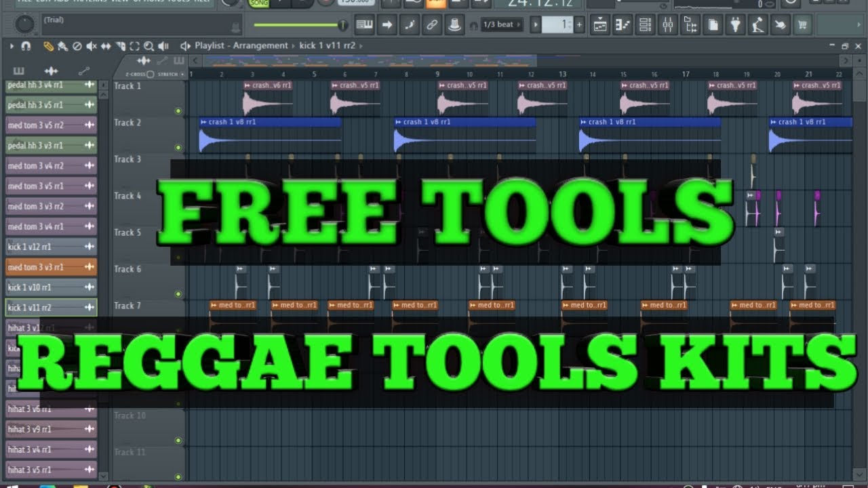Toggle the magnet snap icon in playlist
Image resolution: width=868 pixels, height=488 pixels.
coord(26,46)
